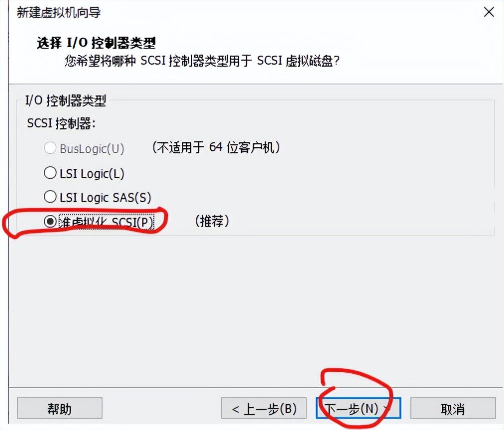The image size is (504, 430).
Task: Continue with 下一步(N) > button
Action: click(359, 408)
